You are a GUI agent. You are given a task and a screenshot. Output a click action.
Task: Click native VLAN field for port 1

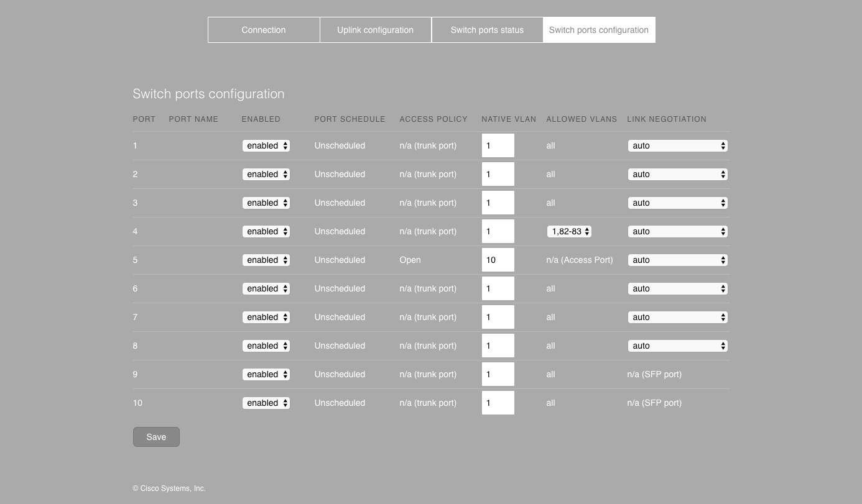(498, 146)
